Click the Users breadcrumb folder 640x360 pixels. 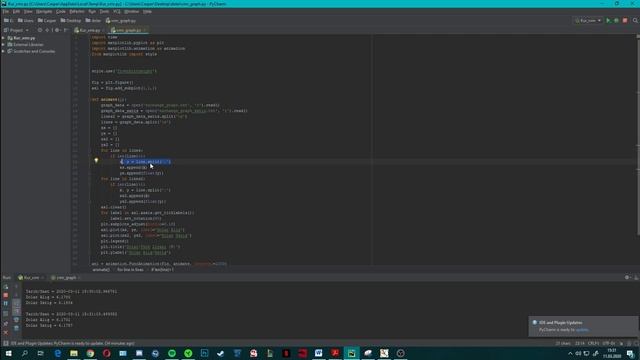pyautogui.click(x=26, y=20)
